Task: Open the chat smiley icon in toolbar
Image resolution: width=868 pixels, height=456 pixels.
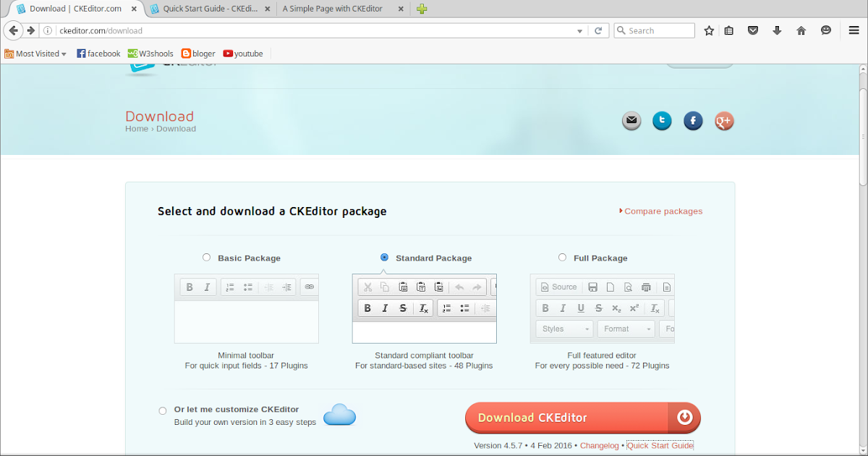Action: coord(826,30)
